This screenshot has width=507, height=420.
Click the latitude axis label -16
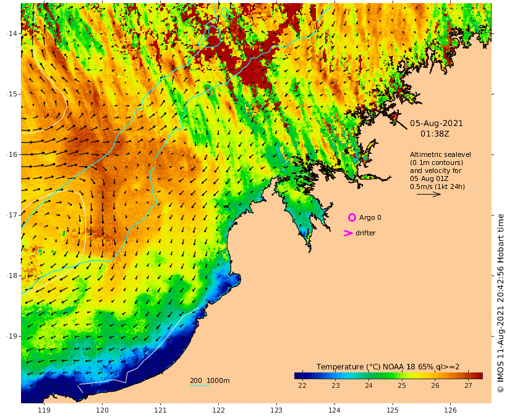12,154
